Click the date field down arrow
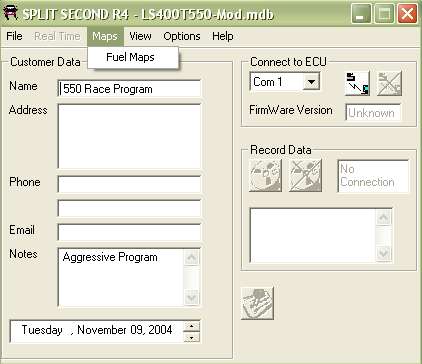Viewport: 422px width, 364px height. tap(192, 337)
